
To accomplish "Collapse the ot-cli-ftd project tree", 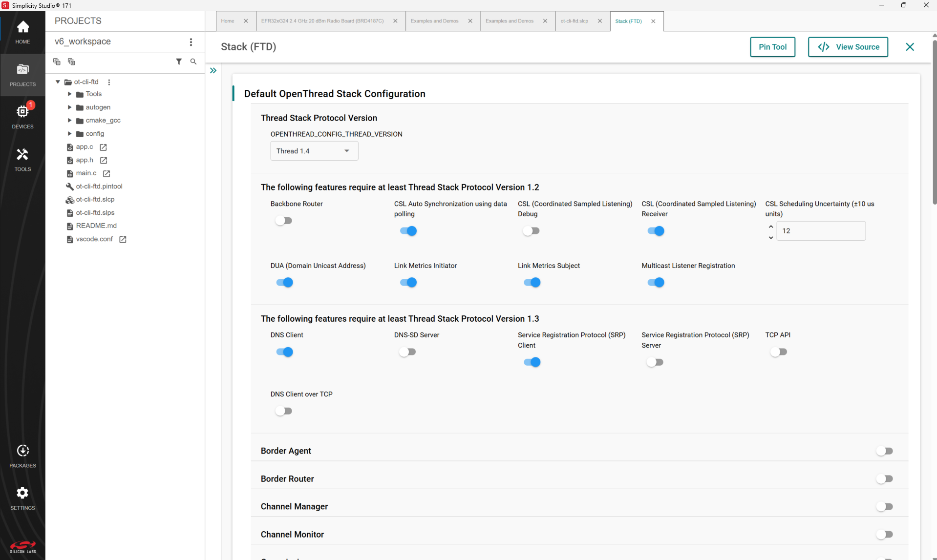I will (x=57, y=82).
